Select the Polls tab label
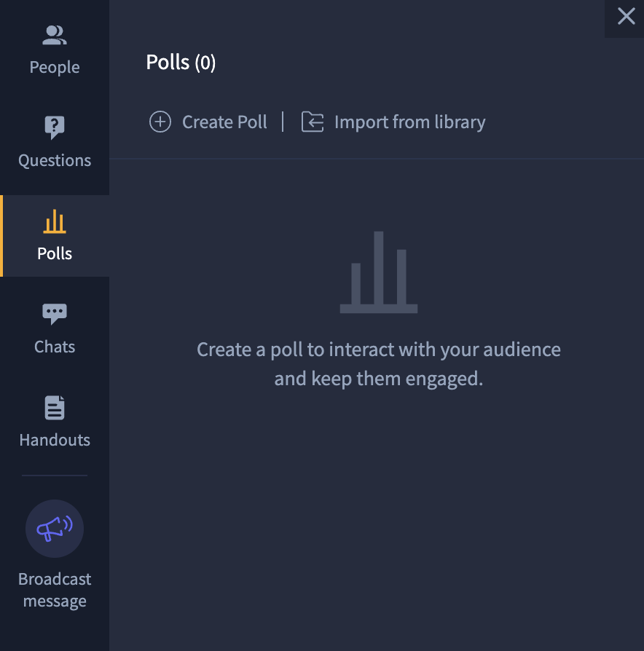The height and width of the screenshot is (651, 644). click(55, 253)
